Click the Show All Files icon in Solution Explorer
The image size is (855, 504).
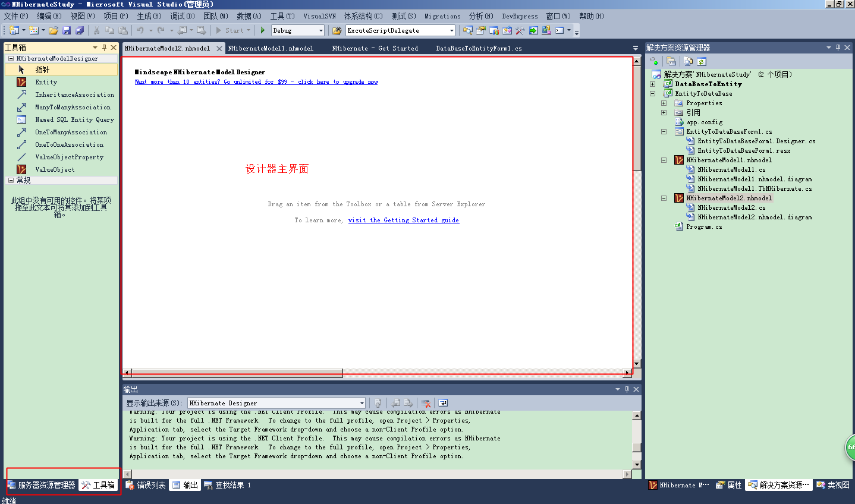pos(689,61)
